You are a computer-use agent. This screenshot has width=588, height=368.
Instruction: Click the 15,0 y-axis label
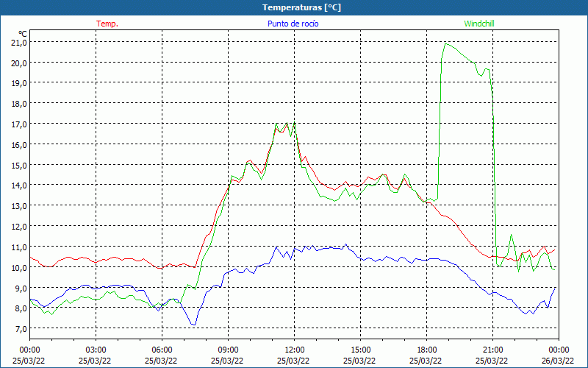click(x=19, y=165)
